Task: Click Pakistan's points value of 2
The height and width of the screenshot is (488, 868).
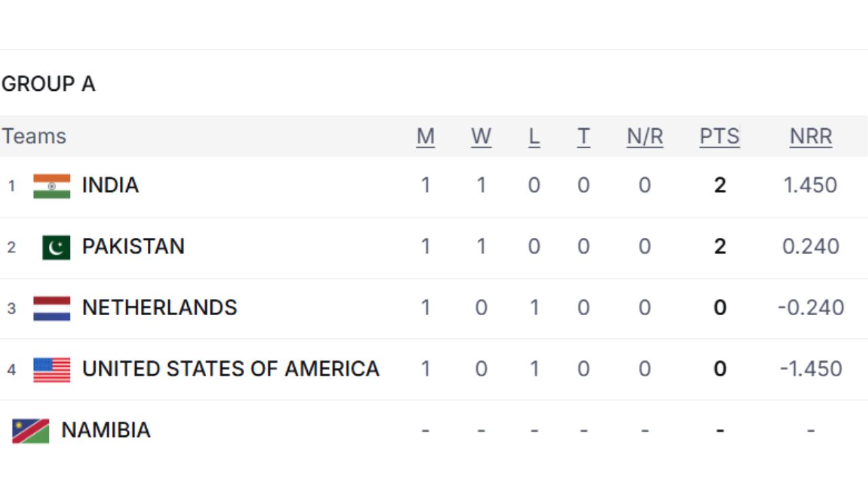Action: [x=719, y=247]
